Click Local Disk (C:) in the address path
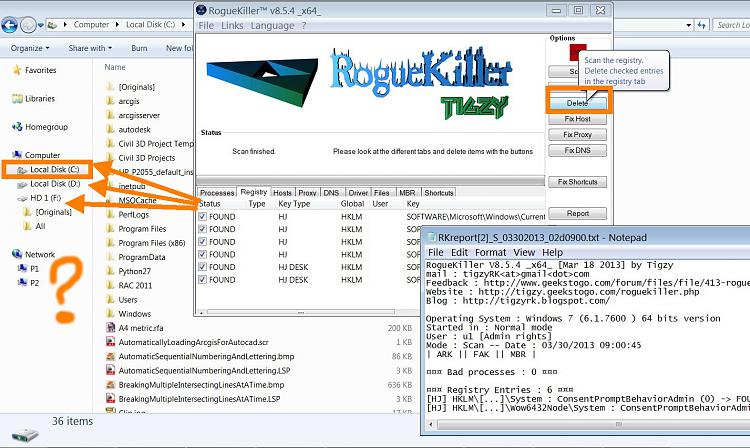 coord(150,24)
